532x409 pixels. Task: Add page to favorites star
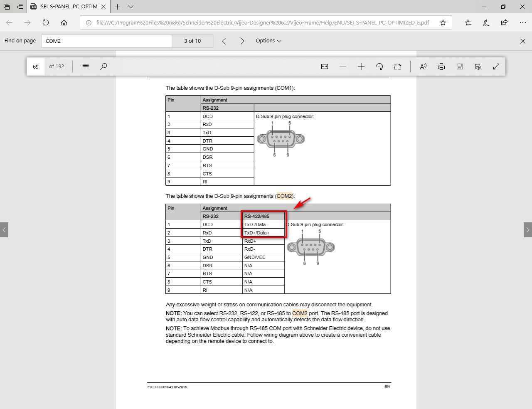click(443, 22)
